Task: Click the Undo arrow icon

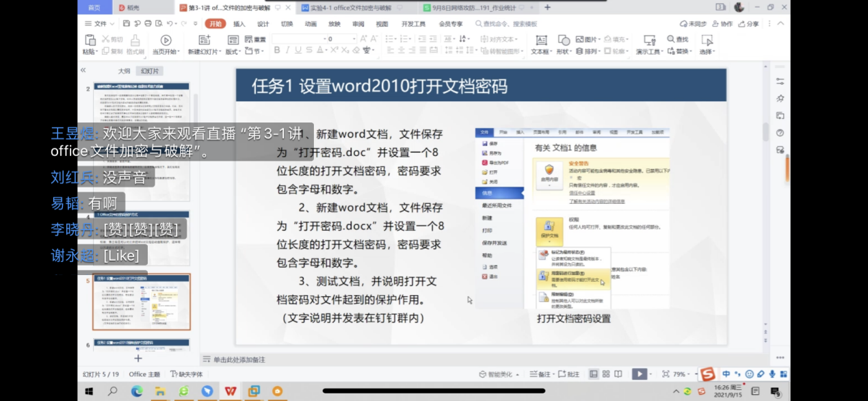Action: coord(169,23)
